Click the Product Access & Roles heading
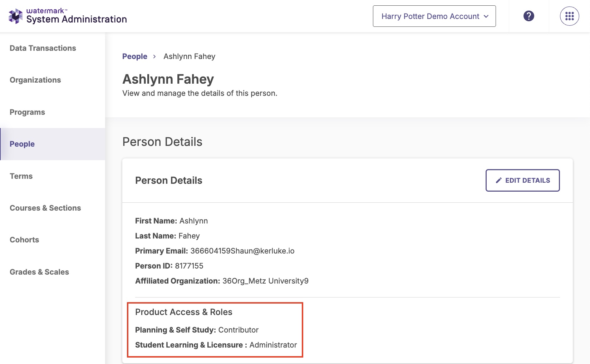 point(184,312)
